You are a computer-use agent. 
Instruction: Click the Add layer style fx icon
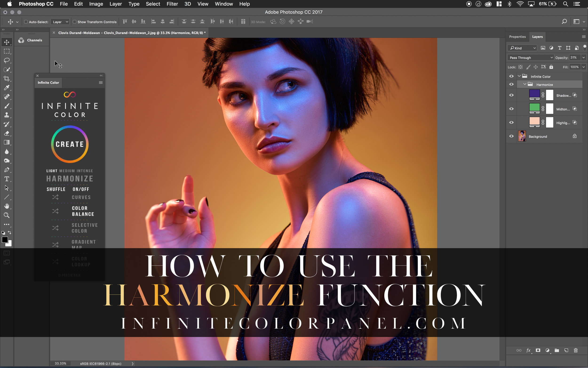[528, 351]
